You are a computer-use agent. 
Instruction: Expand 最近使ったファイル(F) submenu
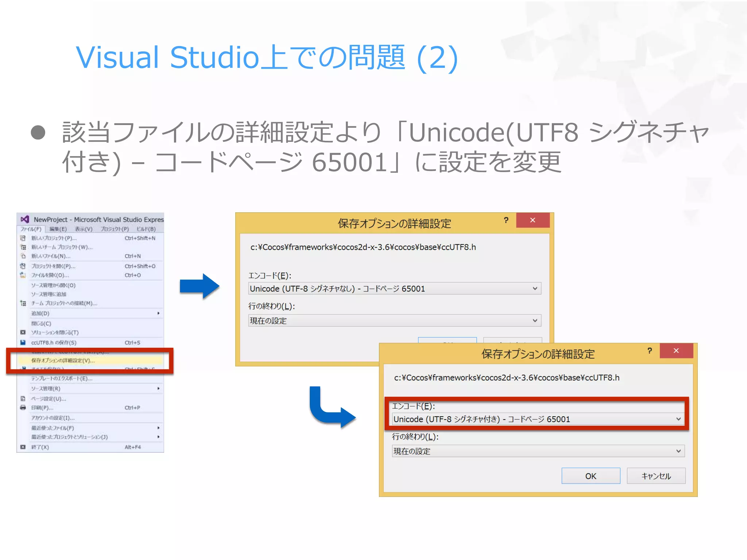pos(158,428)
